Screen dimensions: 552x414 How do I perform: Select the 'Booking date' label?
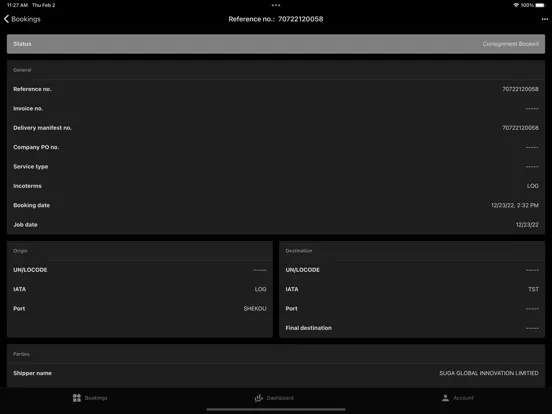point(32,205)
